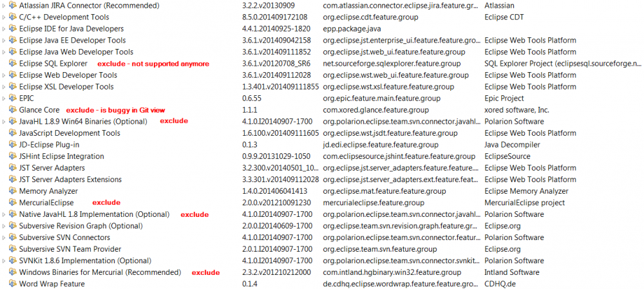Click the Eclipse SQL Explorer feature icon
The height and width of the screenshot is (289, 644).
13,64
